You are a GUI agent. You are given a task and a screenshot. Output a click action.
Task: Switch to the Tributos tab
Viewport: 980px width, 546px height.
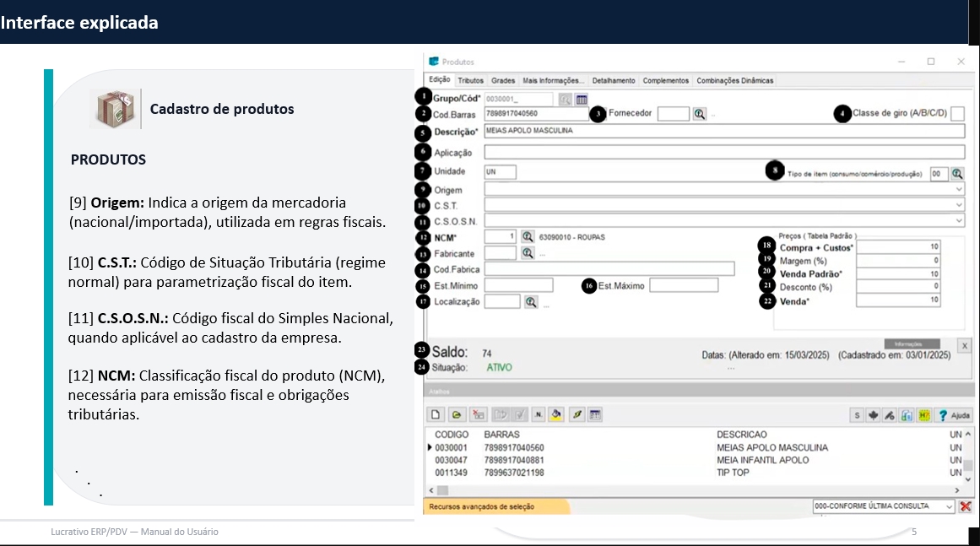471,81
